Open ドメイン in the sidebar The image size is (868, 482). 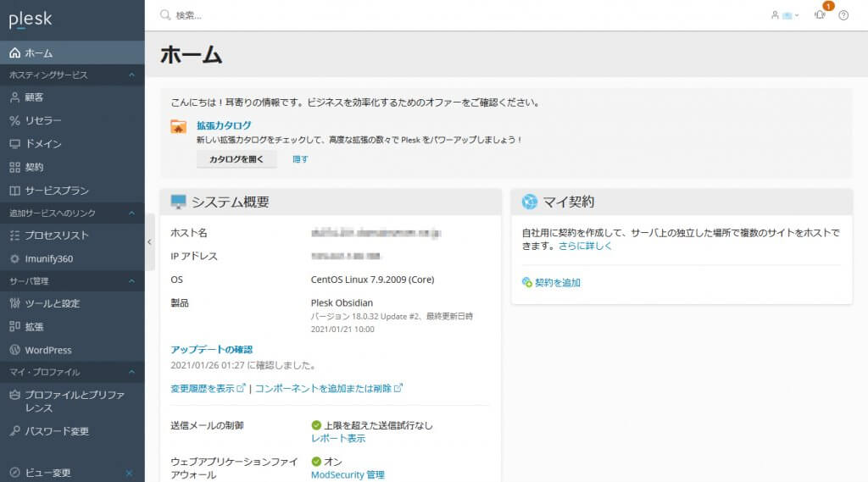tap(72, 144)
